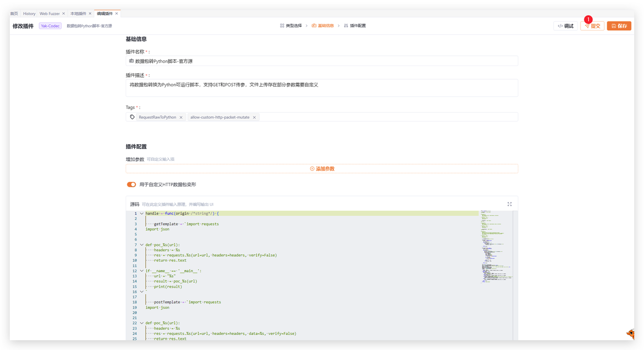Switch to the History tab
The width and height of the screenshot is (644, 350).
point(29,14)
